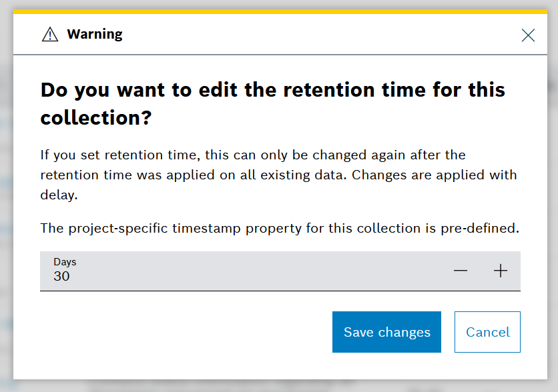Click empty footer space left of Save changes
The image size is (558, 392).
(x=180, y=332)
